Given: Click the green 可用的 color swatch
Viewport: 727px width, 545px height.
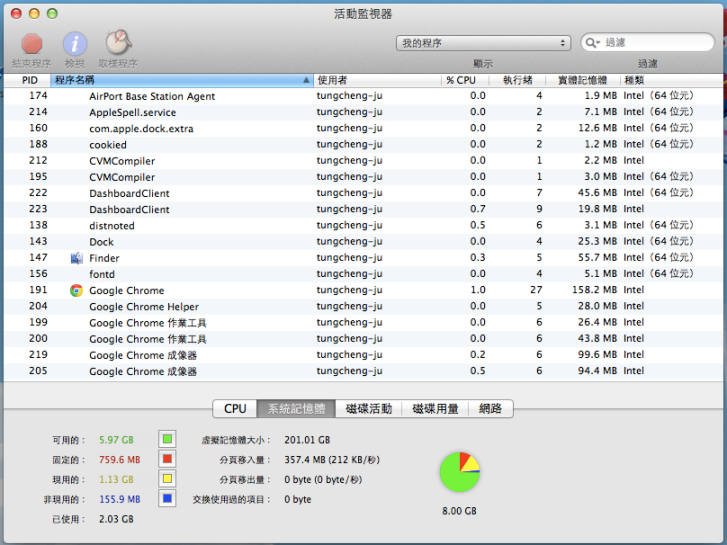Looking at the screenshot, I should tap(167, 439).
